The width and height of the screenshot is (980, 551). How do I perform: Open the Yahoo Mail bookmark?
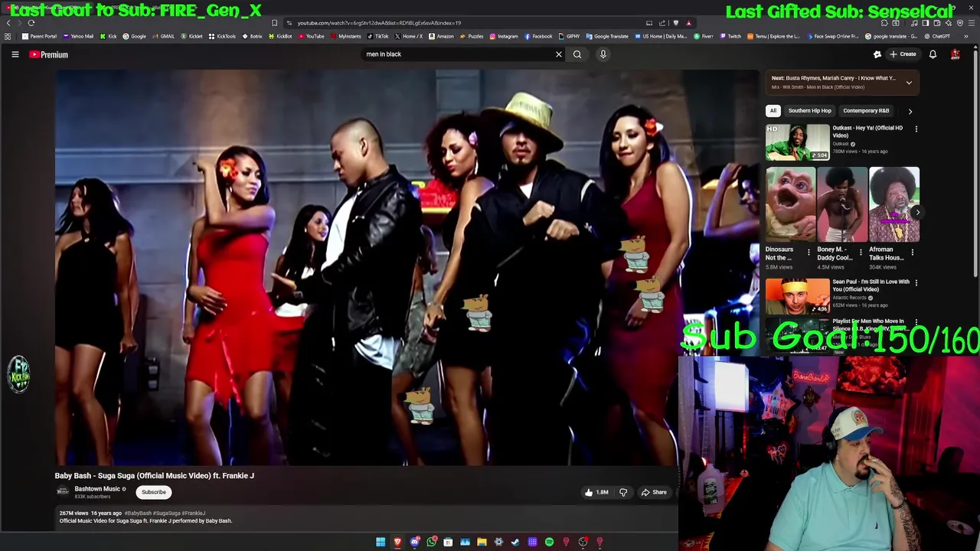(x=78, y=36)
